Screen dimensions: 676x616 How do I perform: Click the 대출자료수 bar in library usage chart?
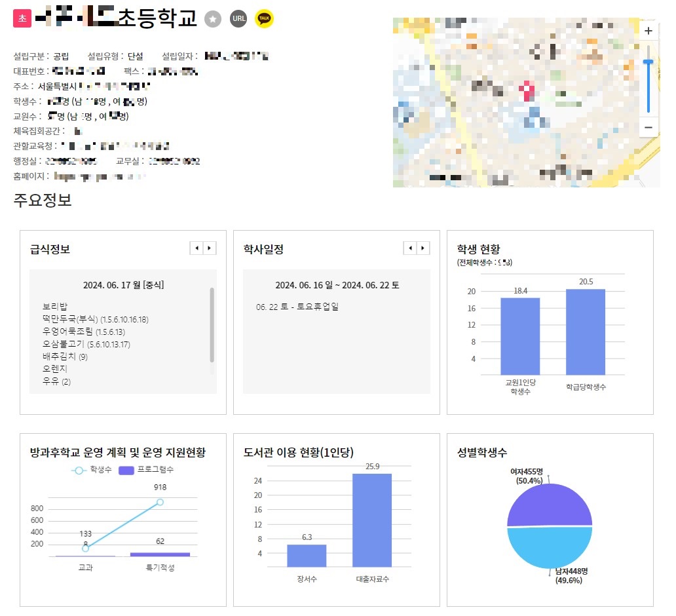point(371,521)
